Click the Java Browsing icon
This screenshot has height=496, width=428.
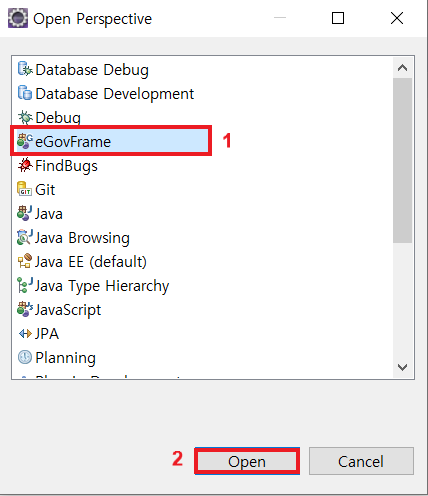coord(25,237)
